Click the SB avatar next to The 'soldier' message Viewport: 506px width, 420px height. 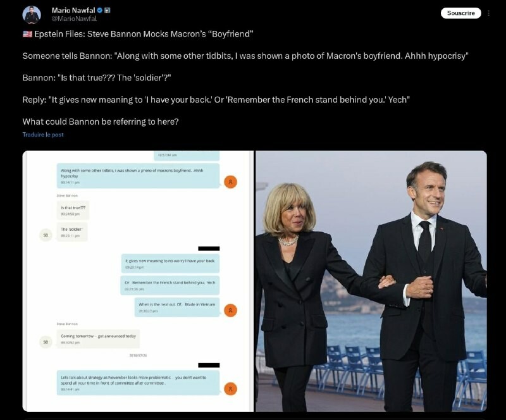pyautogui.click(x=46, y=235)
